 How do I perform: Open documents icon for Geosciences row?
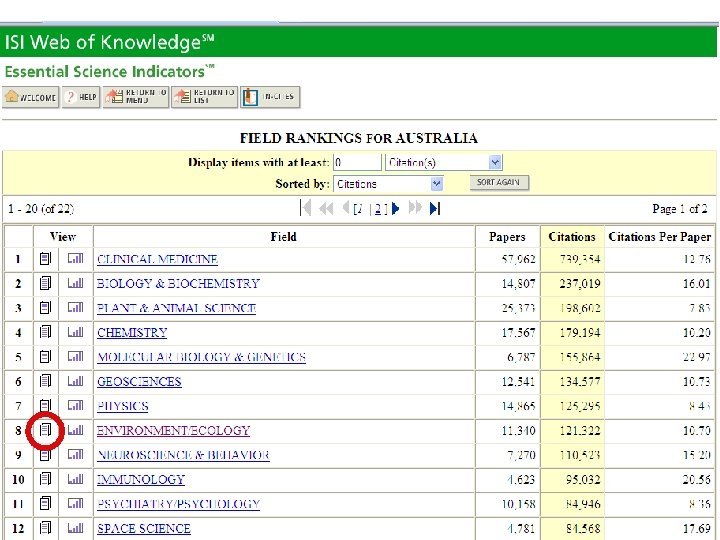click(x=45, y=381)
